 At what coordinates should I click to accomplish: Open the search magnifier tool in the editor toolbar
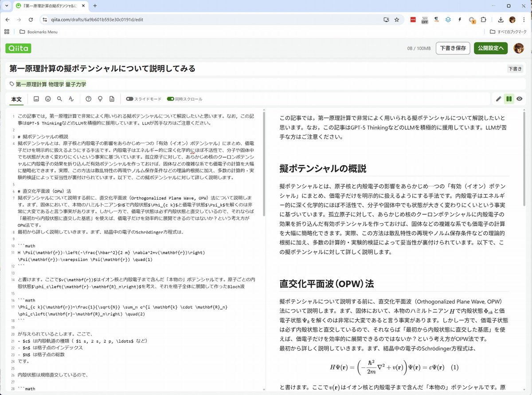tap(59, 99)
